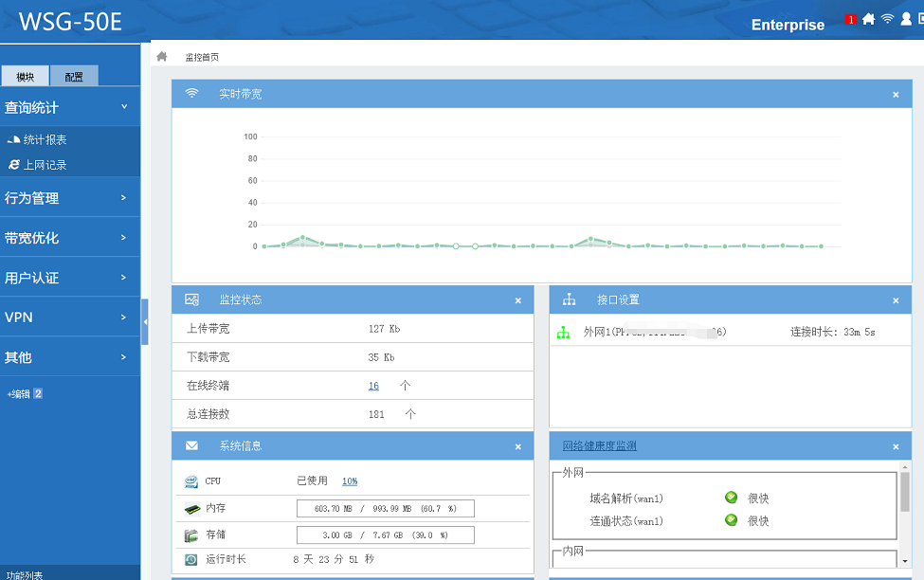Switch to the 模块 tab

click(26, 77)
